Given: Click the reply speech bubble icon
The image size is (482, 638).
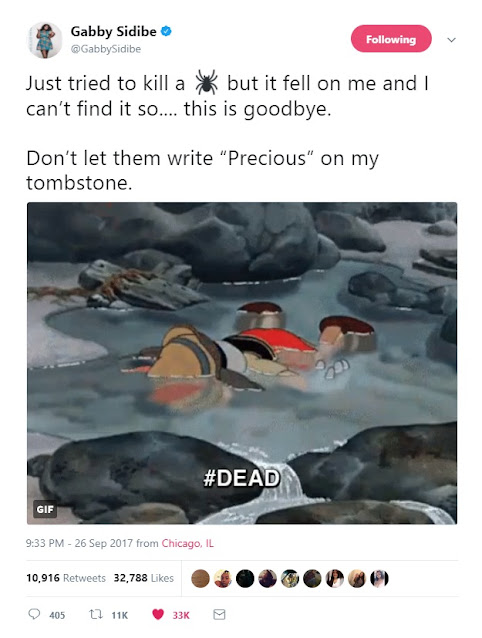Looking at the screenshot, I should pos(34,614).
